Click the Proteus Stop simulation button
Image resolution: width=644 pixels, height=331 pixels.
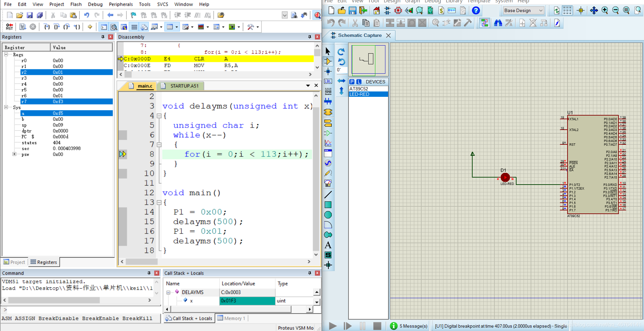pyautogui.click(x=377, y=326)
